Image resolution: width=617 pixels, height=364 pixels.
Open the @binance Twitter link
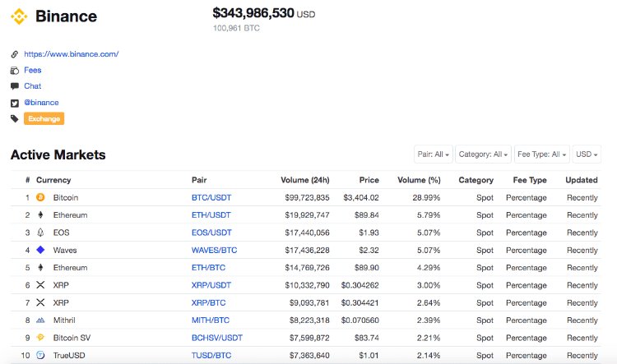[x=41, y=103]
